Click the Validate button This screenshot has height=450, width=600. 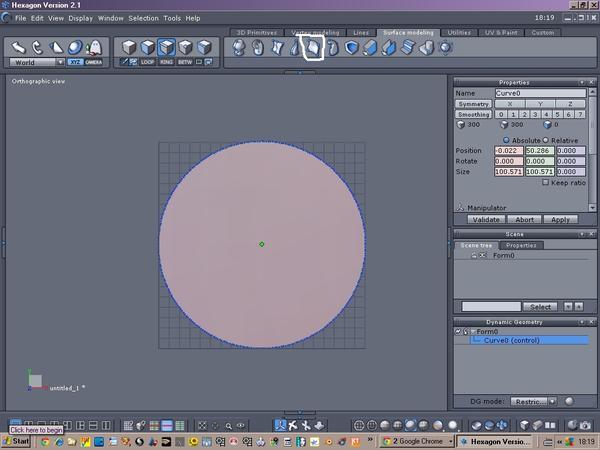tap(486, 219)
